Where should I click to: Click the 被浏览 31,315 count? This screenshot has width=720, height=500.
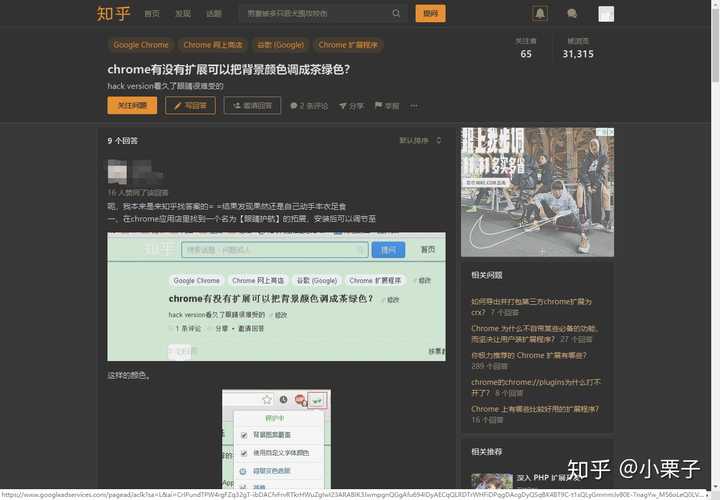pyautogui.click(x=578, y=48)
